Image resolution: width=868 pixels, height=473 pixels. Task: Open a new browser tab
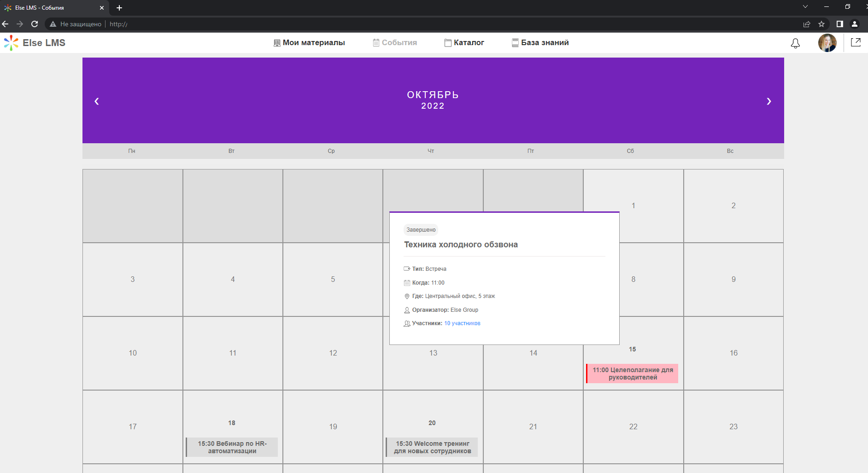(x=119, y=8)
